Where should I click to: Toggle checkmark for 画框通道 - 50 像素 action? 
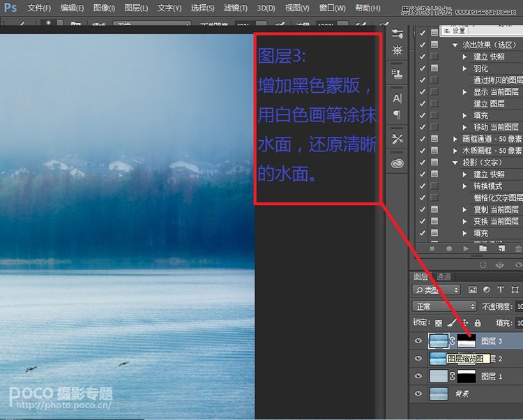(423, 139)
